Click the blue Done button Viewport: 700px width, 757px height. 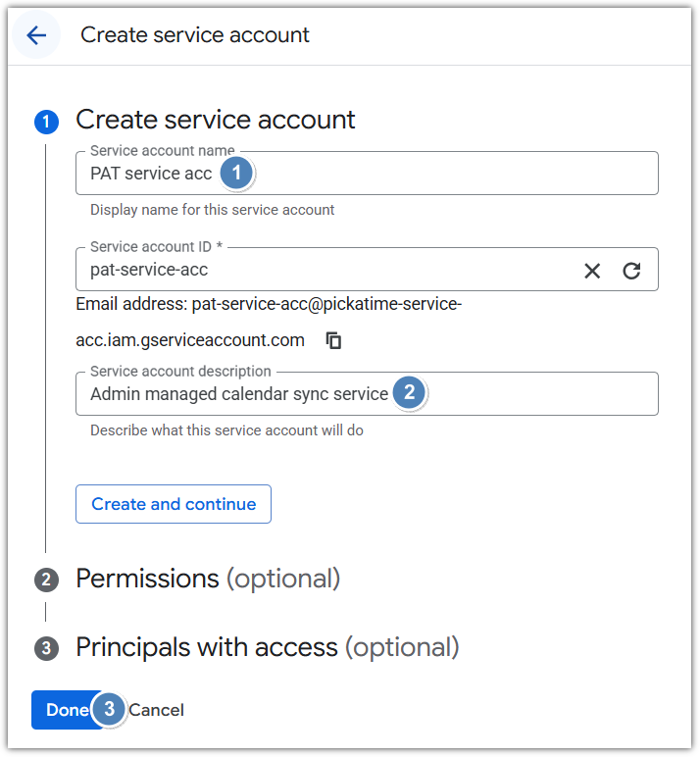pyautogui.click(x=62, y=710)
